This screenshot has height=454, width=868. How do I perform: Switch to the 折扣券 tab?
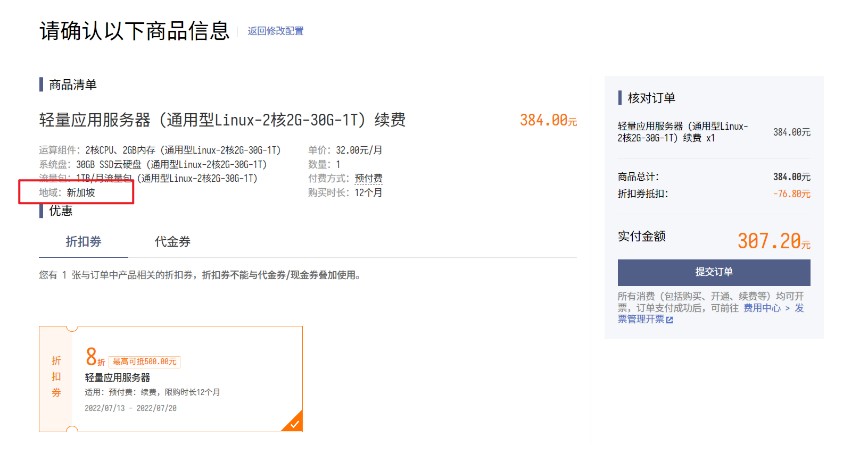(x=84, y=242)
